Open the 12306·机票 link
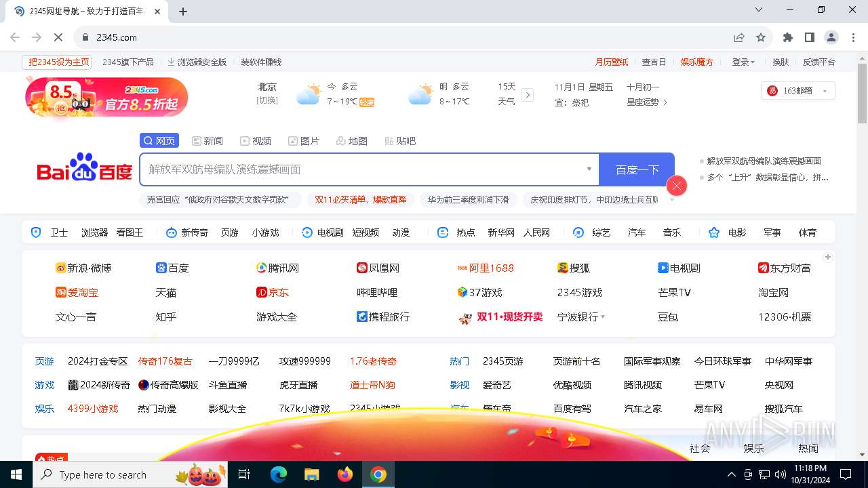868x488 pixels. coord(785,317)
